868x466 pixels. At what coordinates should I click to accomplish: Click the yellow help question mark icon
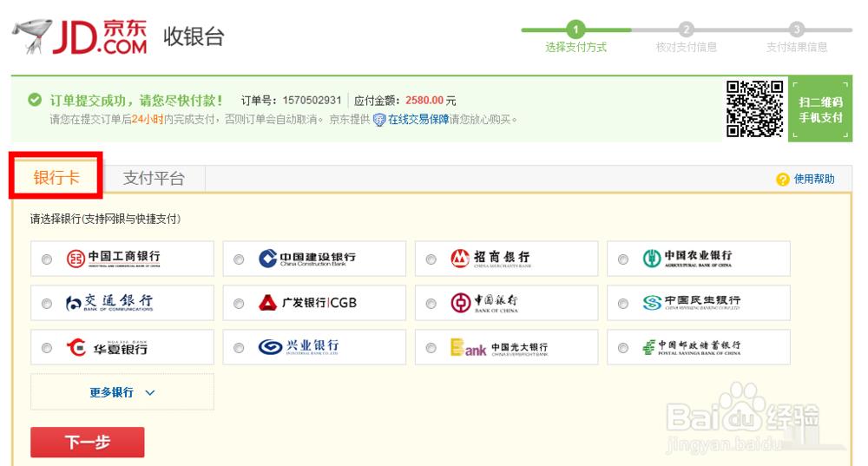783,180
